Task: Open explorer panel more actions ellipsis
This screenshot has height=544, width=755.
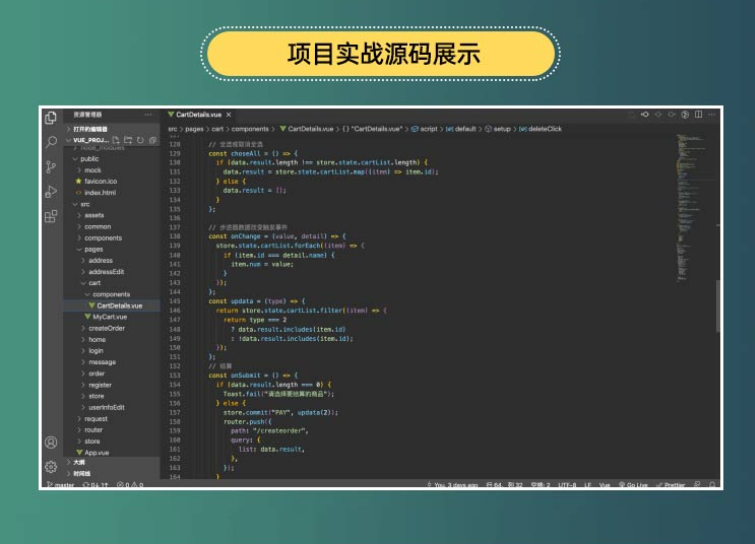Action: (148, 115)
